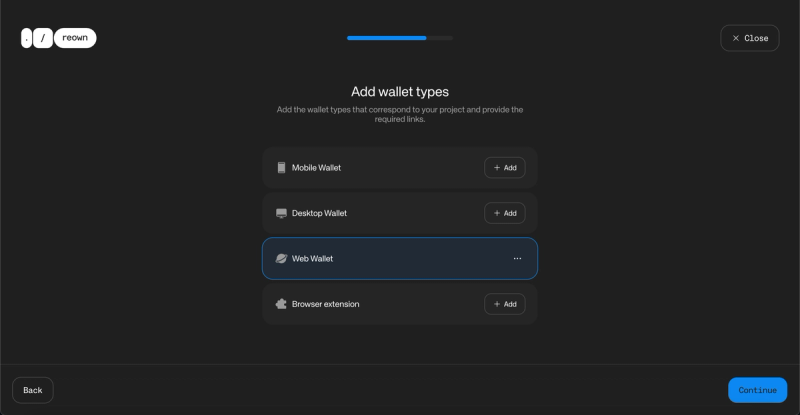Click the Continue button
Screen dimensions: 800x415
[757, 390]
